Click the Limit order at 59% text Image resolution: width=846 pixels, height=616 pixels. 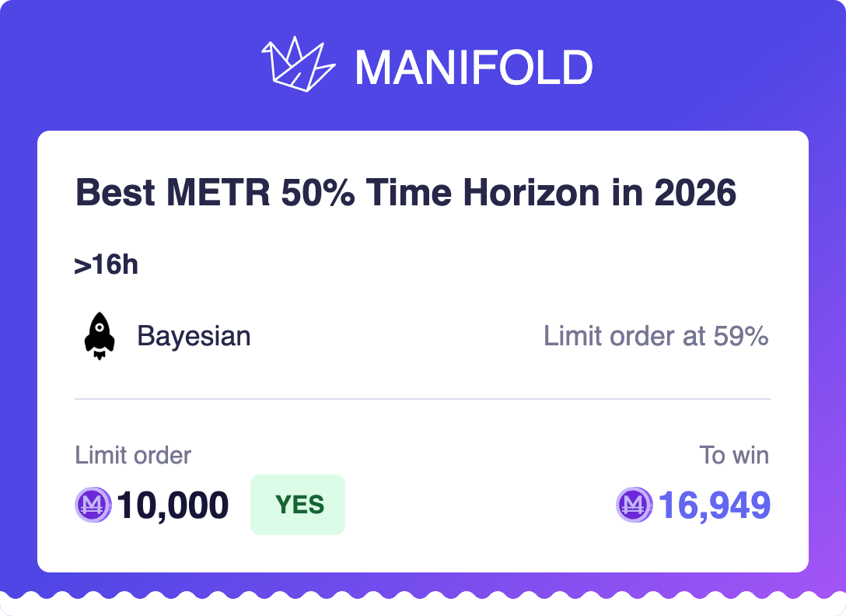[x=655, y=336]
